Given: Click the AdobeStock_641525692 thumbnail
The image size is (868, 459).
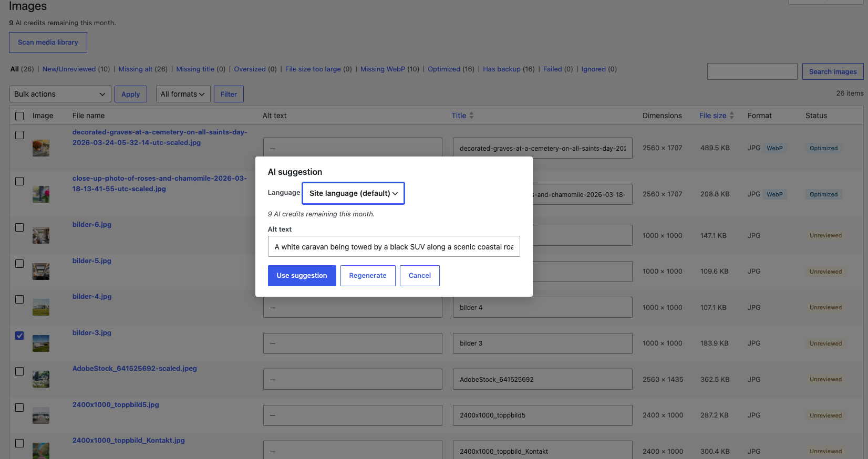Looking at the screenshot, I should pos(41,379).
